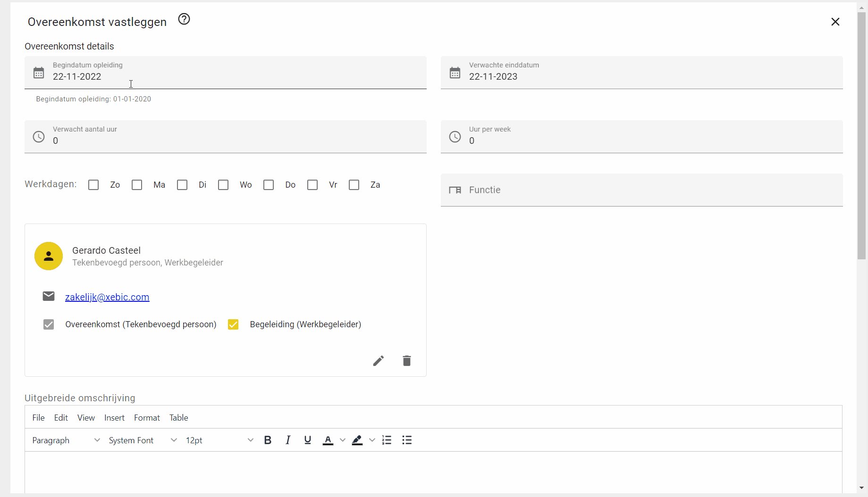Disable the Begeleiding (Werkbegeleider) checkbox
Screen dimensions: 868x497
[x=233, y=324]
